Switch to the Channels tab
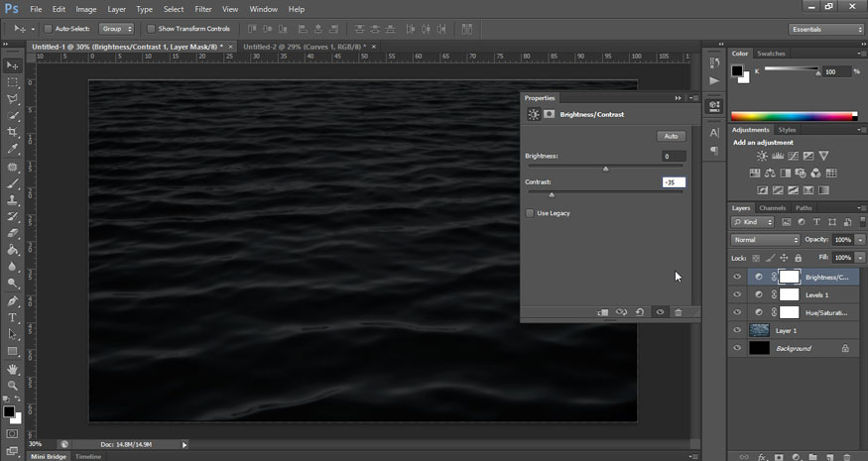Viewport: 868px width, 461px height. [x=773, y=208]
